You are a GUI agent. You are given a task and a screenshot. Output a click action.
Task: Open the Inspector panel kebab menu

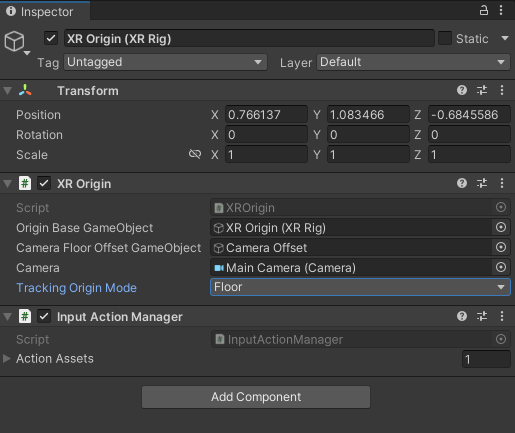coord(501,10)
